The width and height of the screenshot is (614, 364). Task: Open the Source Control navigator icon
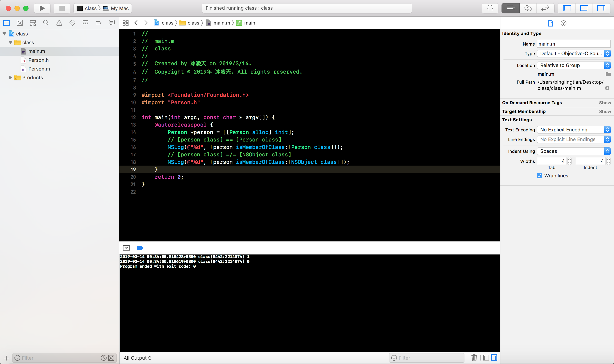(x=20, y=23)
